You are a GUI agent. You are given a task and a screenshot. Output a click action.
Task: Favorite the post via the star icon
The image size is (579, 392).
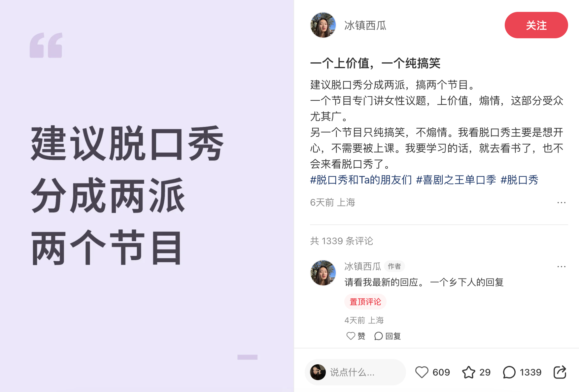pos(468,372)
